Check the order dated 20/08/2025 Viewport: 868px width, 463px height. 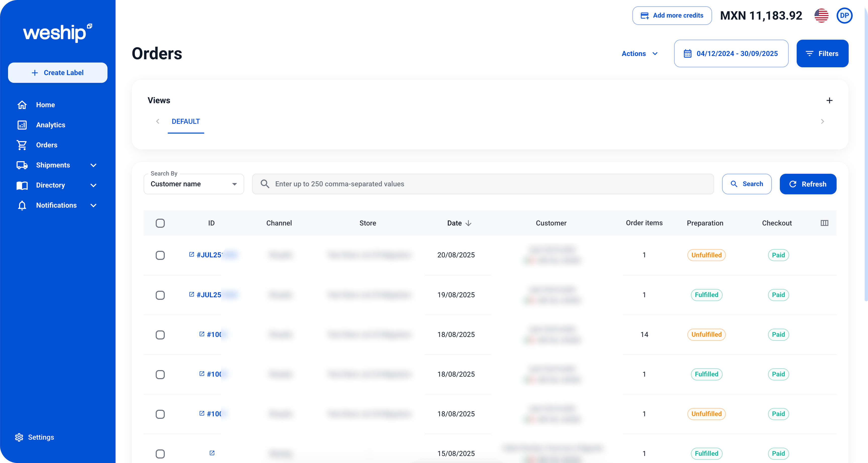(160, 255)
